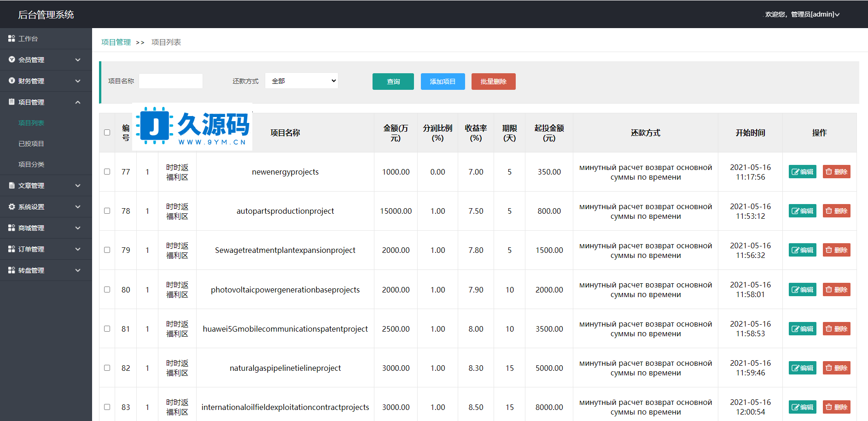The height and width of the screenshot is (421, 868).
Task: Focus the 项目名称 search input field
Action: 171,81
